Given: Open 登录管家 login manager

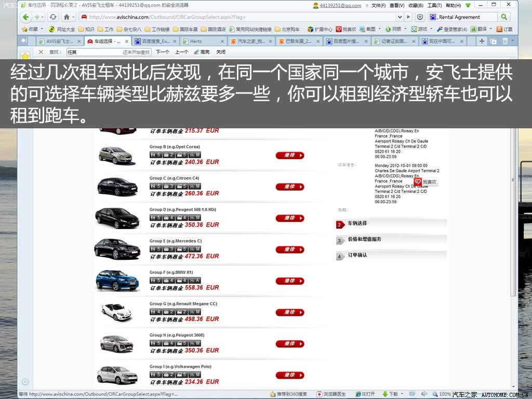Looking at the screenshot, I should point(452,29).
